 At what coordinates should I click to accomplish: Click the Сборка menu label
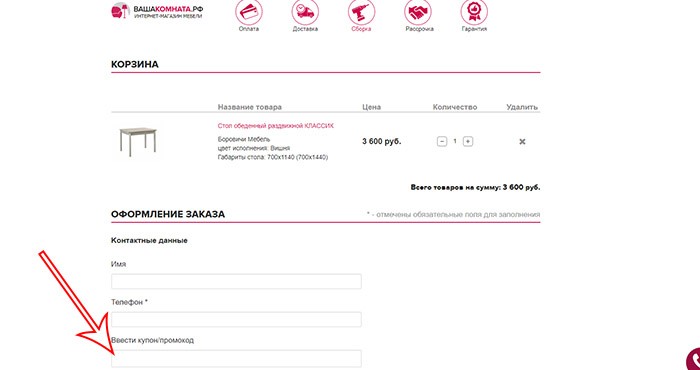[361, 29]
